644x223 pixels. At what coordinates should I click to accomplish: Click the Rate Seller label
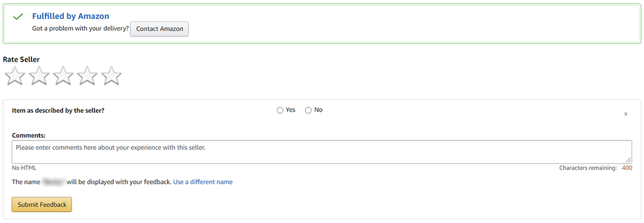pyautogui.click(x=21, y=60)
